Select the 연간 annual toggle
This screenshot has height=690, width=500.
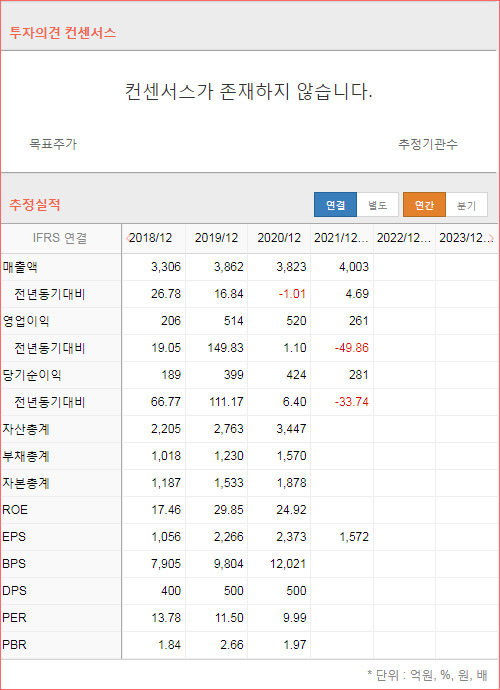424,205
